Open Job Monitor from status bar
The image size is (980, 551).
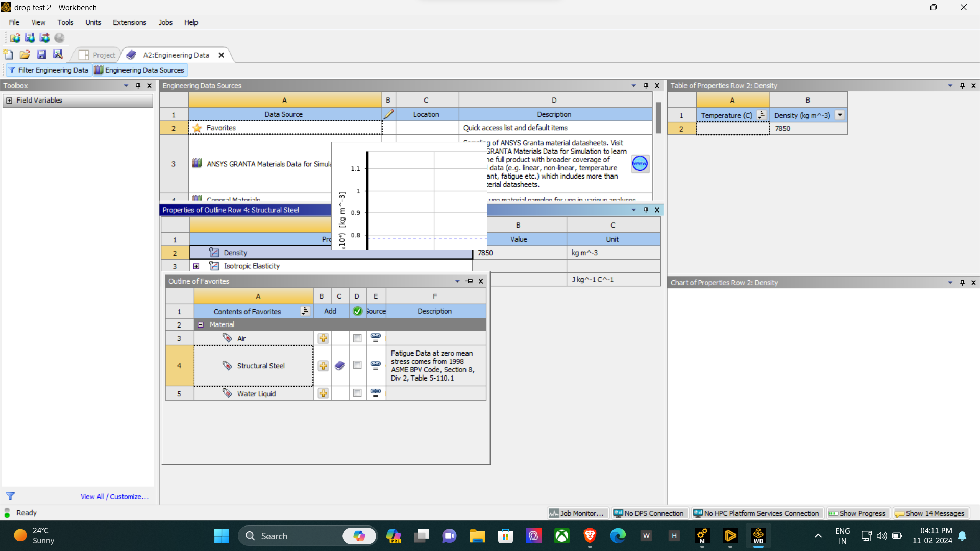578,513
